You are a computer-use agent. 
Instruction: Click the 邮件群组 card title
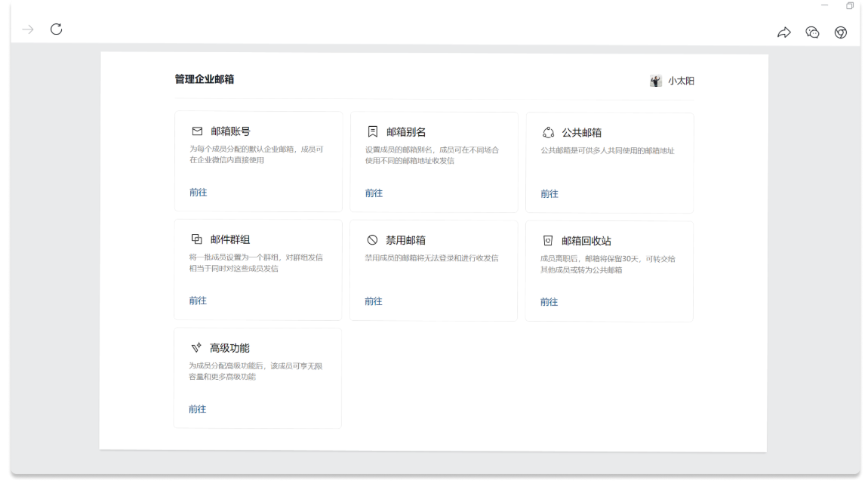click(229, 239)
